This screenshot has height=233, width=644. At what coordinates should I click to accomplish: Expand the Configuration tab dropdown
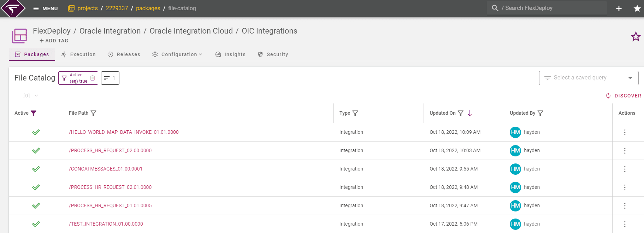tap(177, 54)
